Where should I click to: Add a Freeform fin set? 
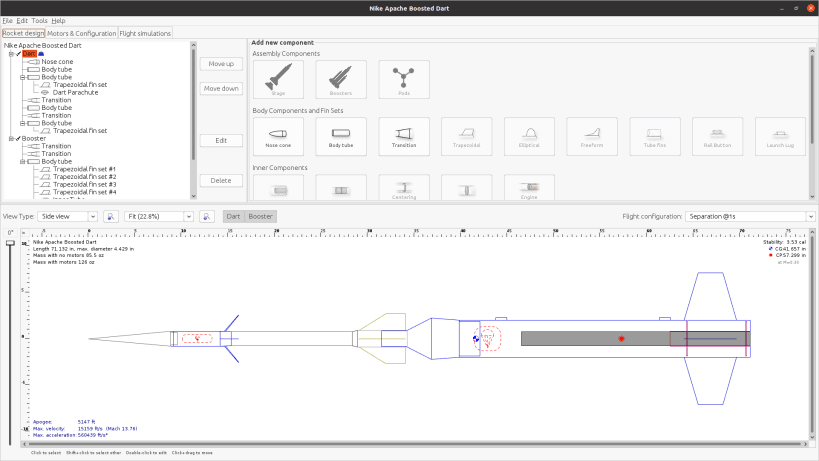coord(592,136)
